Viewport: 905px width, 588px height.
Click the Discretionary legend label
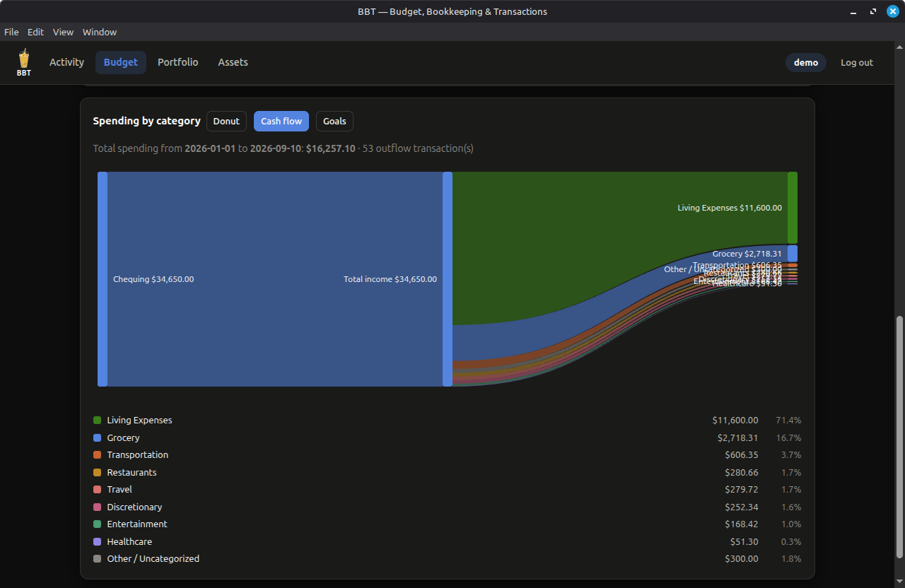tap(134, 507)
